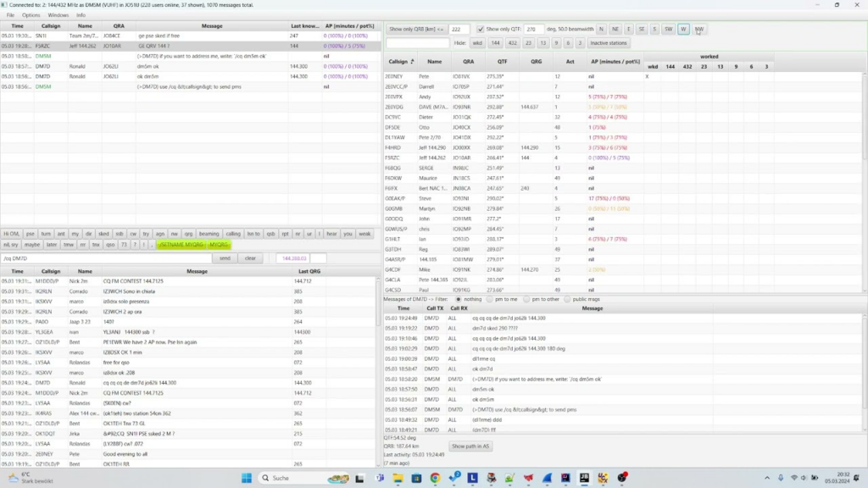This screenshot has width=868, height=488.
Task: Click the /SETNAME MYQRG macro button
Action: pyautogui.click(x=181, y=245)
